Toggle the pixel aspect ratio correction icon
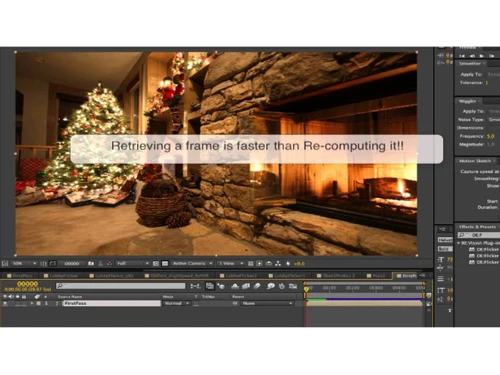This screenshot has height=375, width=500. pyautogui.click(x=251, y=263)
